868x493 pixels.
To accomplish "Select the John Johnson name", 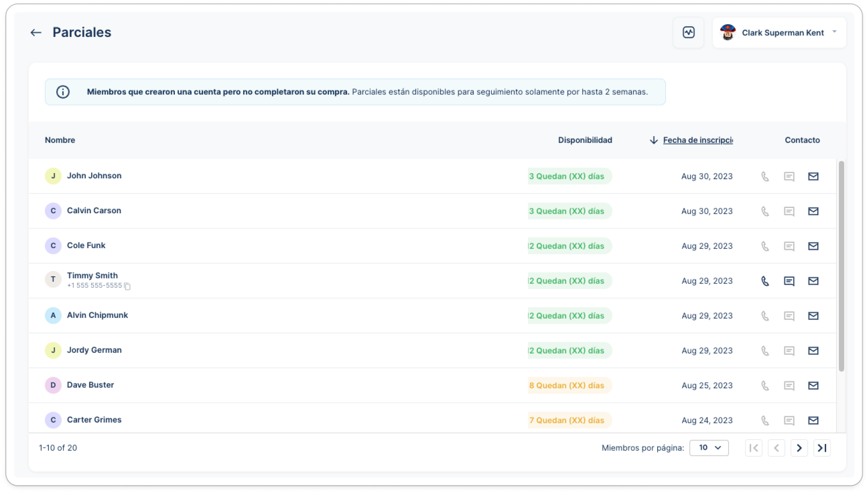I will [94, 176].
